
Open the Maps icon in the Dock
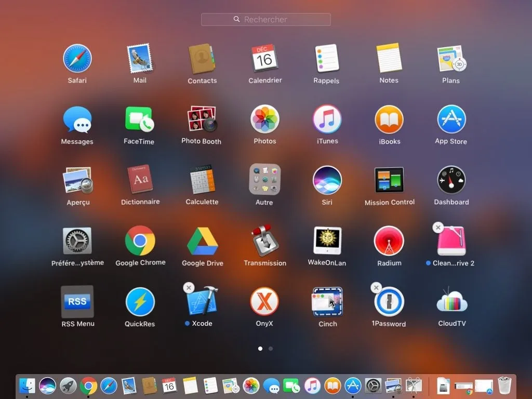231,386
